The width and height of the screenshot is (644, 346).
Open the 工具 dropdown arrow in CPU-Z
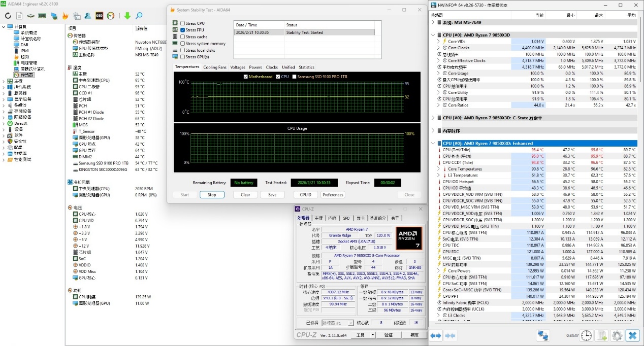coord(373,335)
